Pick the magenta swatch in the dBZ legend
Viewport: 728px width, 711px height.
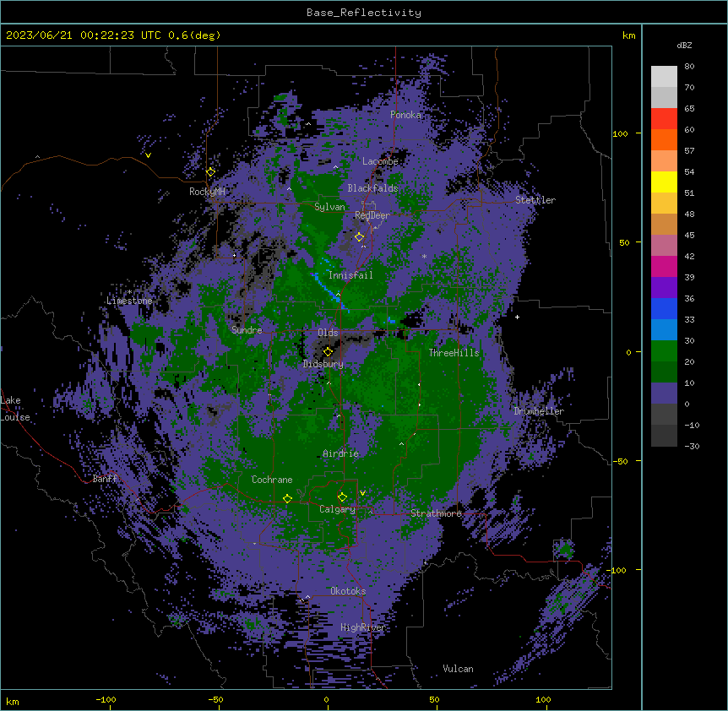coord(664,266)
